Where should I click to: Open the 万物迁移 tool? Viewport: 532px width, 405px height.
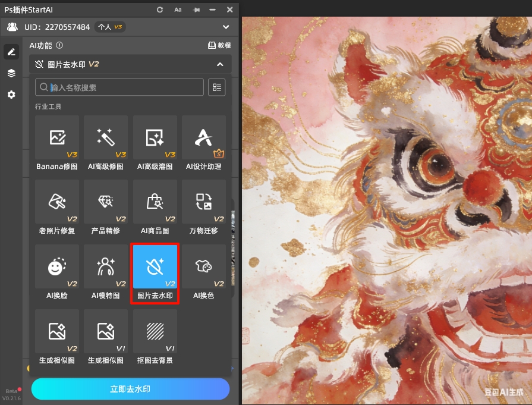tap(203, 202)
